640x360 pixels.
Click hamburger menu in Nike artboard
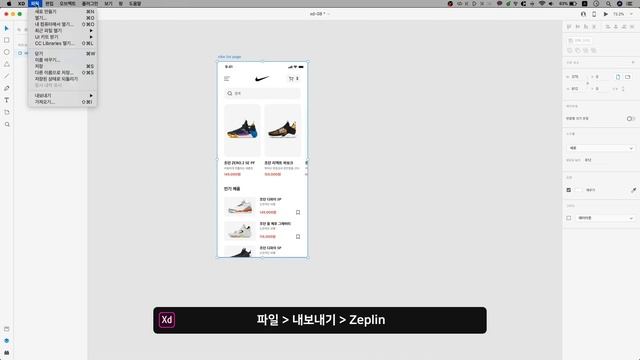pyautogui.click(x=227, y=79)
